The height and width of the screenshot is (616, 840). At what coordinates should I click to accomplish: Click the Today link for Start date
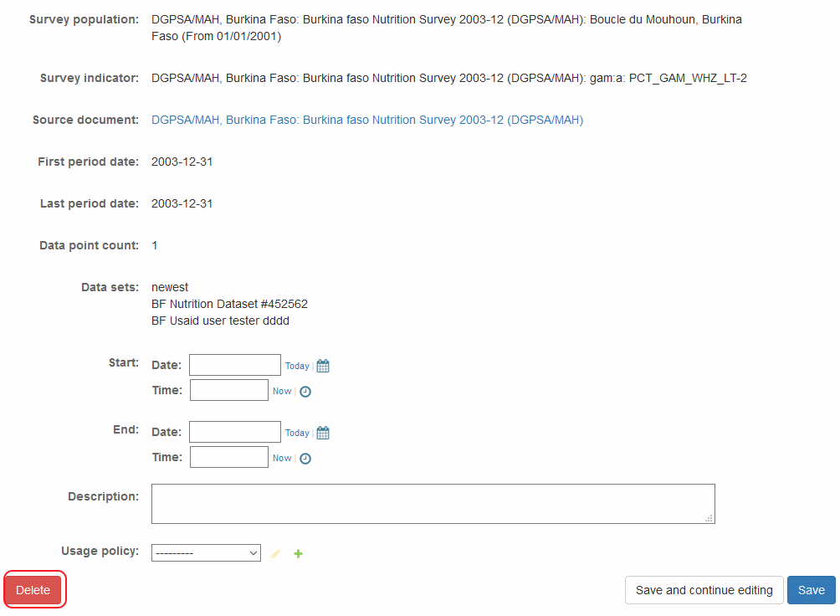coord(297,366)
